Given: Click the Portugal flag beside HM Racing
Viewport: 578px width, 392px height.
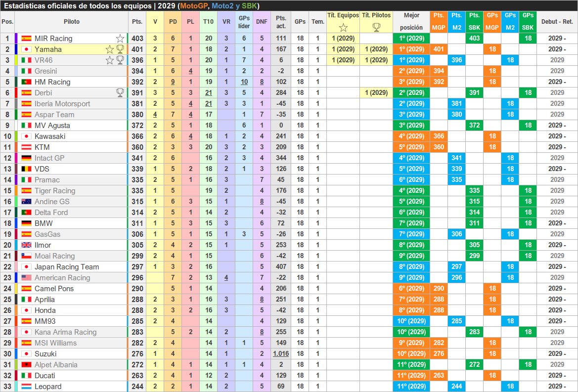Looking at the screenshot, I should (x=26, y=82).
